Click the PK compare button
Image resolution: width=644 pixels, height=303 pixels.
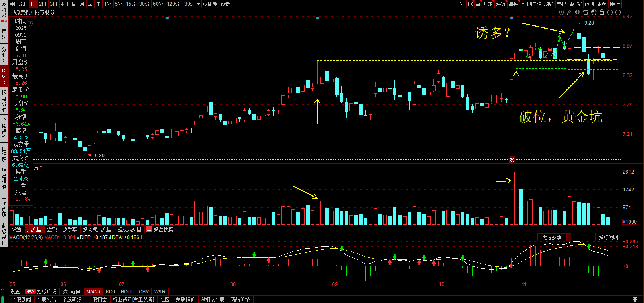470,4
